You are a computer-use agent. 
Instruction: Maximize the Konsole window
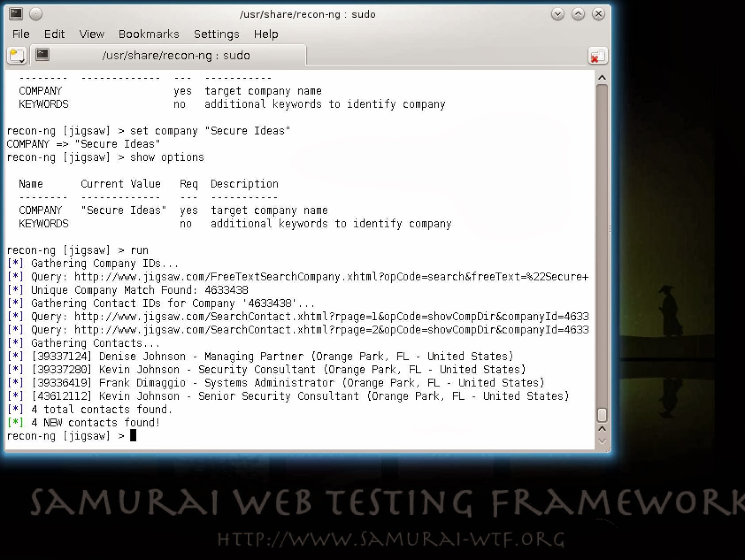tap(578, 14)
